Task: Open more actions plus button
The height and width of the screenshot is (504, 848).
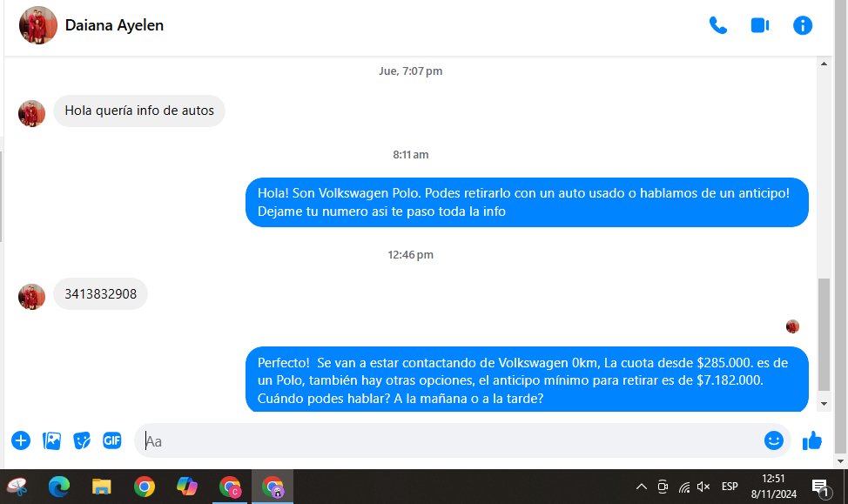Action: pyautogui.click(x=21, y=440)
